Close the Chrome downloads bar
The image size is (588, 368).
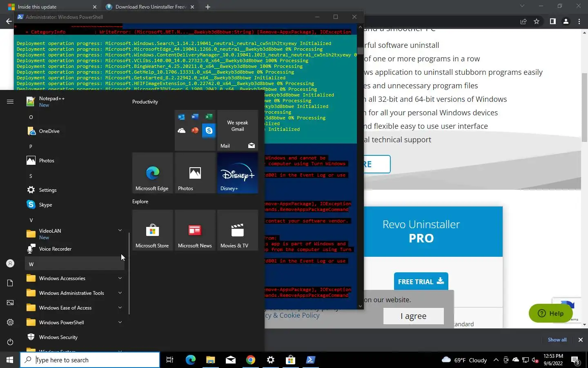[580, 340]
